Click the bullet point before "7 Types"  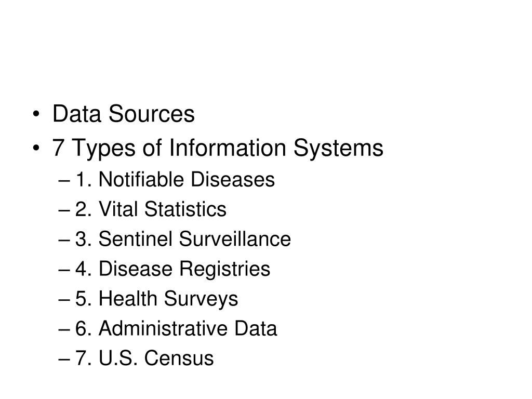coord(36,149)
